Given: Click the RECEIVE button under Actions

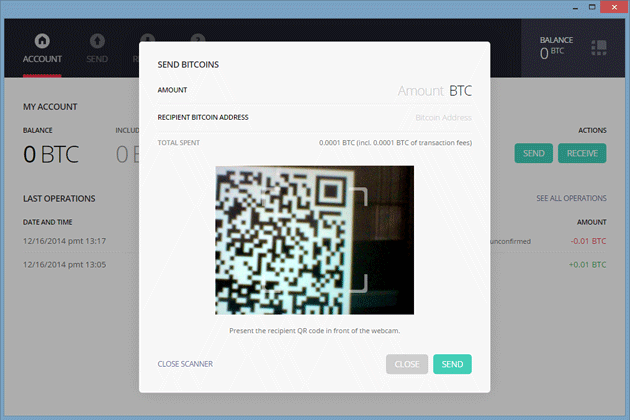Looking at the screenshot, I should coord(582,153).
